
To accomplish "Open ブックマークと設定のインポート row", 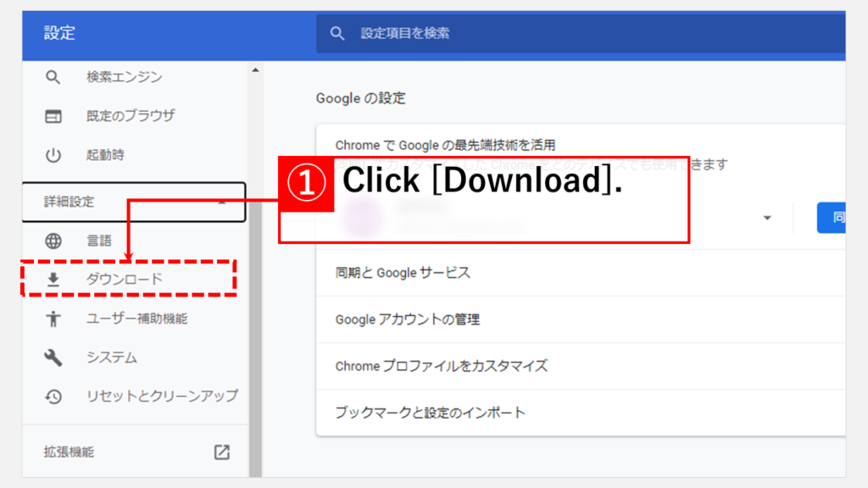I will (581, 413).
